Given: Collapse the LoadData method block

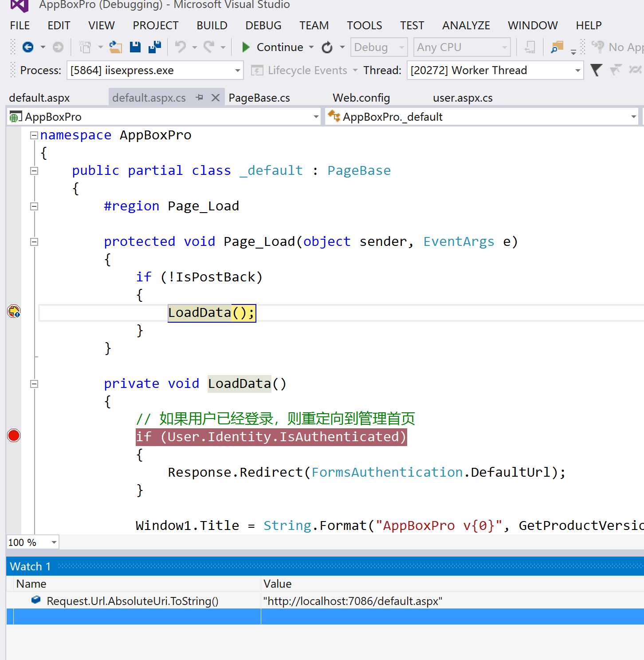Looking at the screenshot, I should [x=34, y=384].
